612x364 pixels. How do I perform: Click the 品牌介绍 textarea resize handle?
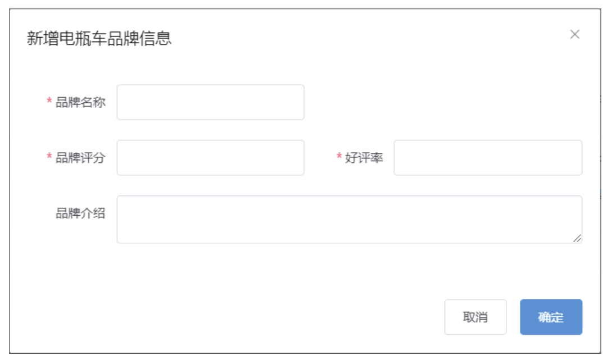(x=577, y=239)
